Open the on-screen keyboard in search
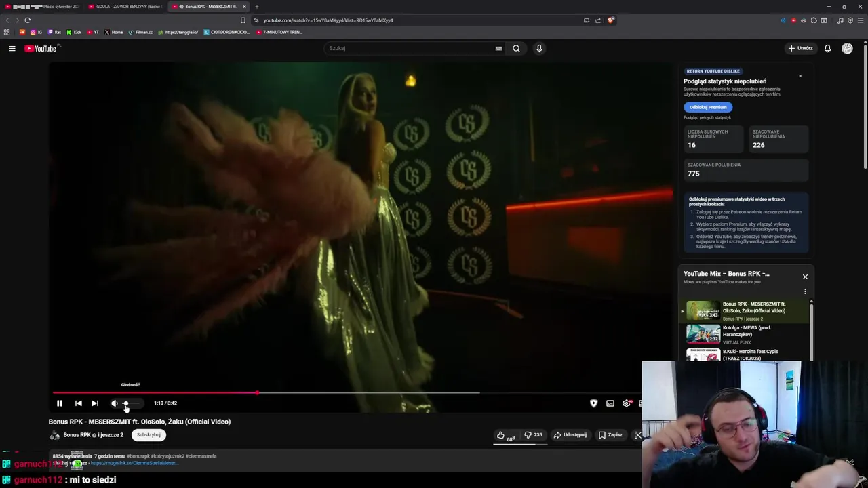 [499, 48]
